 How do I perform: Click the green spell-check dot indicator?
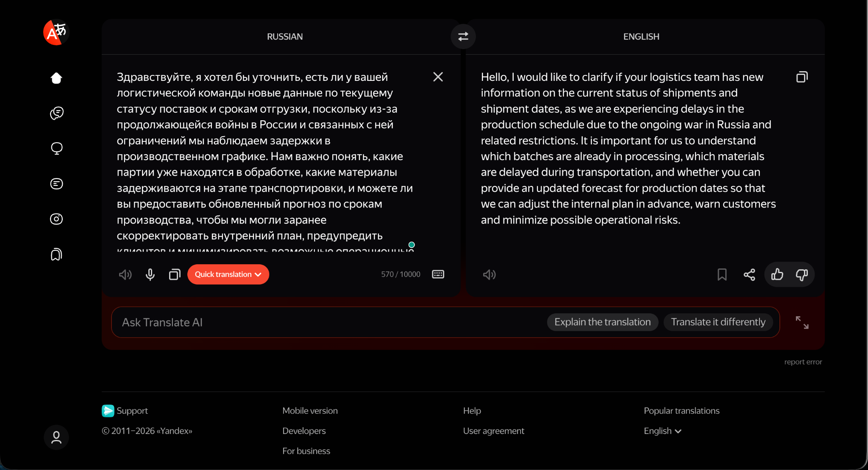pos(412,245)
